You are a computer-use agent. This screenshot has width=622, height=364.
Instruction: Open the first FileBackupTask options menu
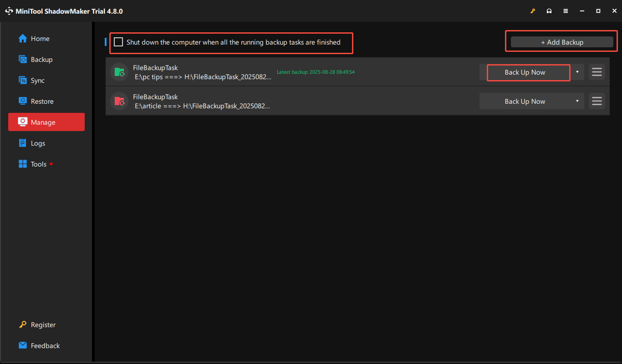(597, 71)
